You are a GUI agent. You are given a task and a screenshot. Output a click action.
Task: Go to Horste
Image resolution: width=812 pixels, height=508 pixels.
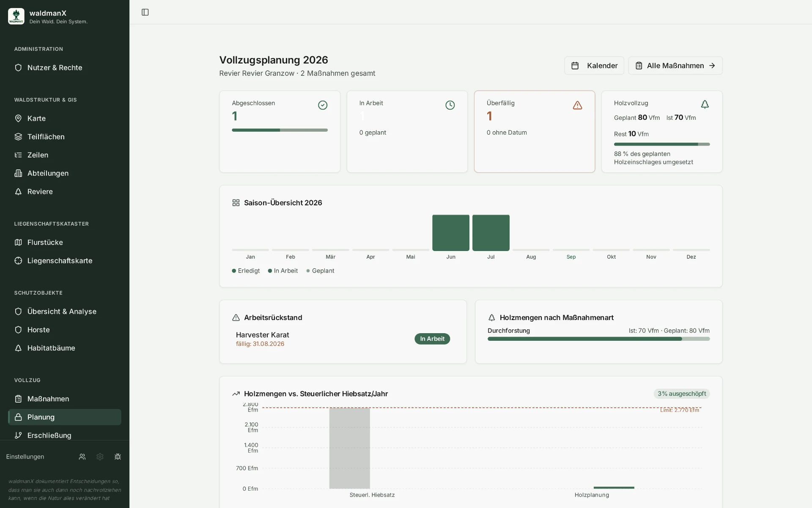click(x=65, y=329)
